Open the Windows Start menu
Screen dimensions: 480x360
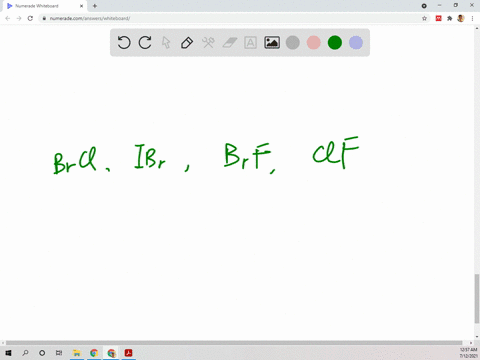click(x=8, y=353)
